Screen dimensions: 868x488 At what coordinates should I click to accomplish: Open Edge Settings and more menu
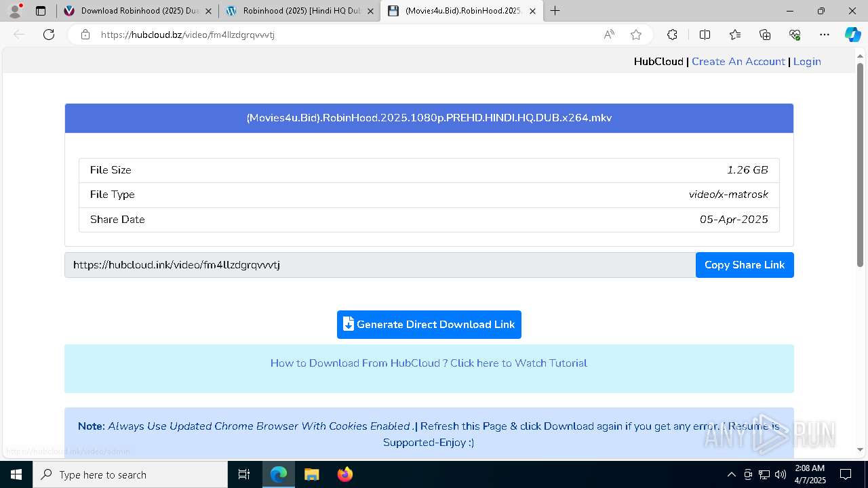point(825,35)
